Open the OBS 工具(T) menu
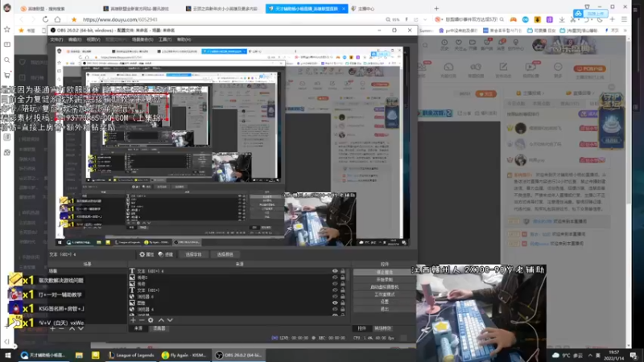Image resolution: width=644 pixels, height=362 pixels. point(165,39)
